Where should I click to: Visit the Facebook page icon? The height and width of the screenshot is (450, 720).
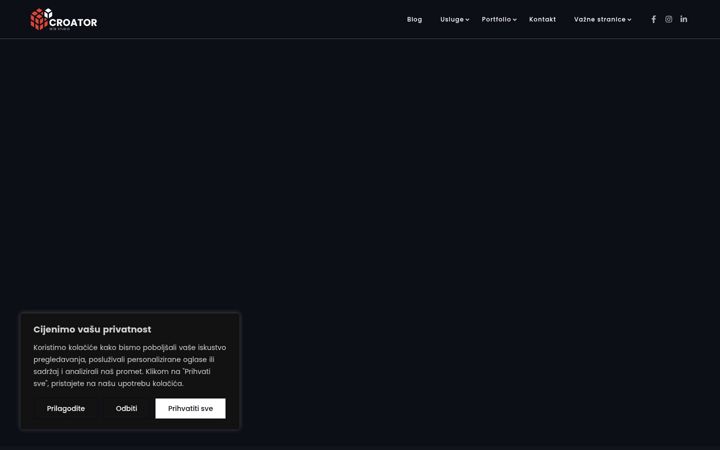(x=653, y=19)
